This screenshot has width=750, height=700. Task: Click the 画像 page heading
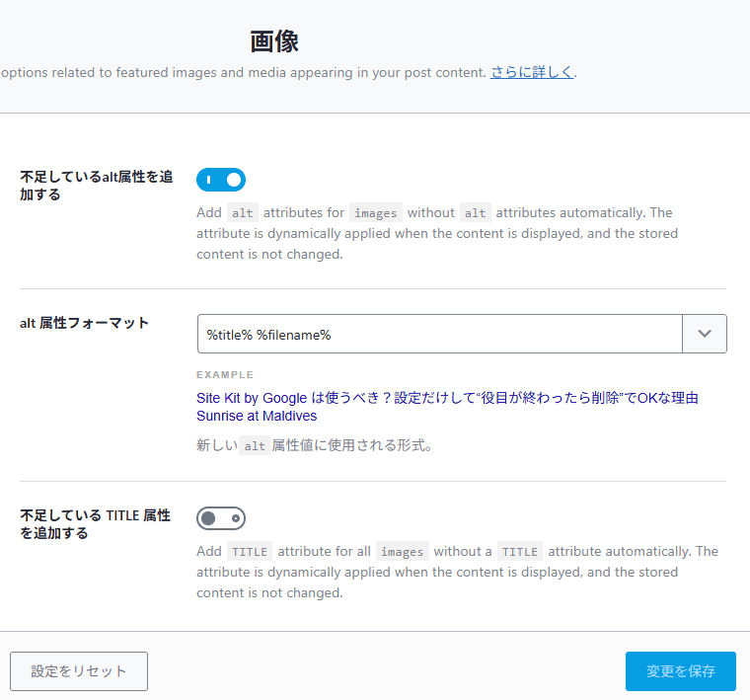tap(274, 41)
